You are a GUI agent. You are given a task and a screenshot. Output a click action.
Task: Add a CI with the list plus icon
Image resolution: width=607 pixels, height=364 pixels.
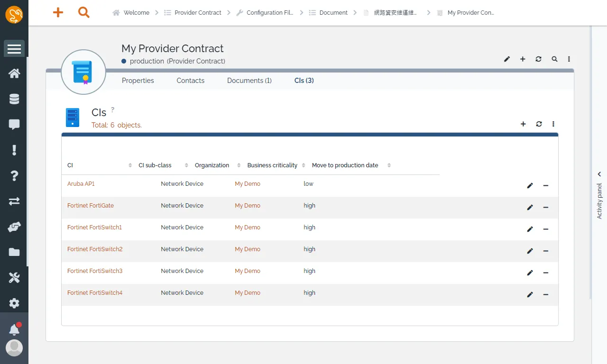523,124
